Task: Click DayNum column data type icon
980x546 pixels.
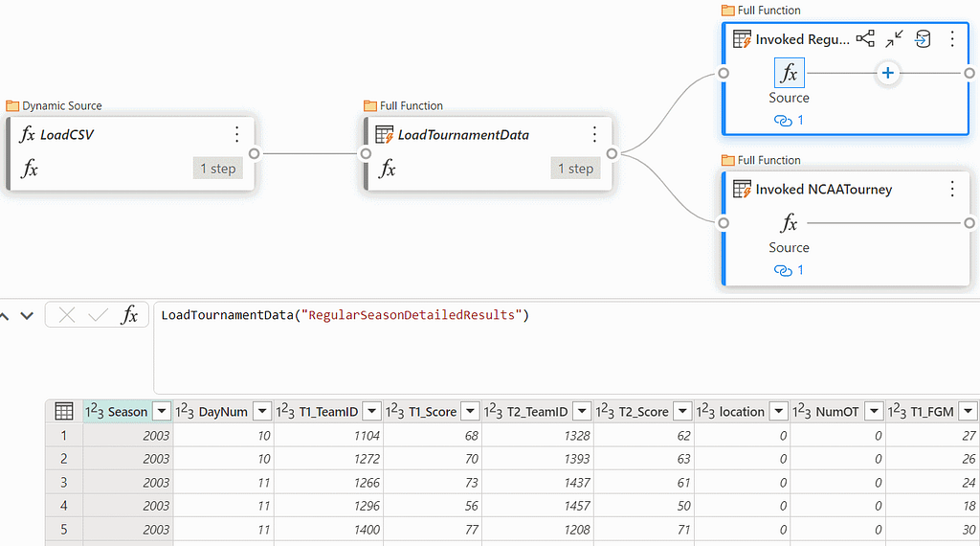Action: [185, 411]
